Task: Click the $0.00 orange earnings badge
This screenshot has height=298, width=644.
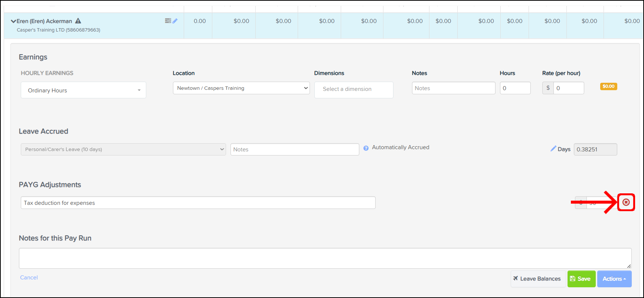Action: (x=608, y=86)
